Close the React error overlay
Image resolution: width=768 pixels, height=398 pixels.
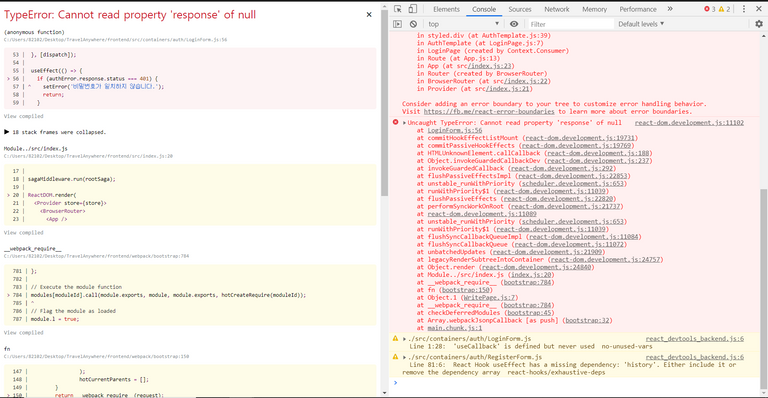click(369, 15)
